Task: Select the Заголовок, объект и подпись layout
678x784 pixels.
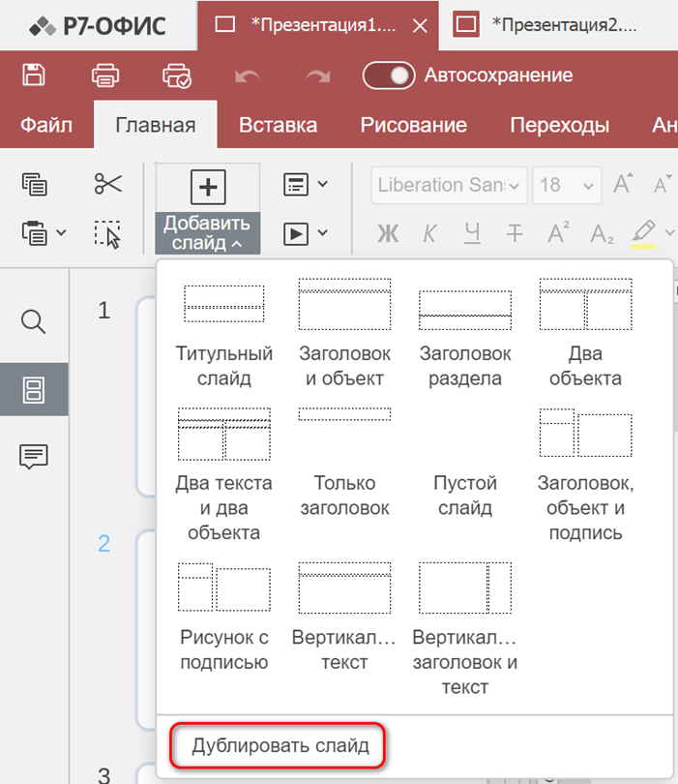Action: (x=585, y=475)
